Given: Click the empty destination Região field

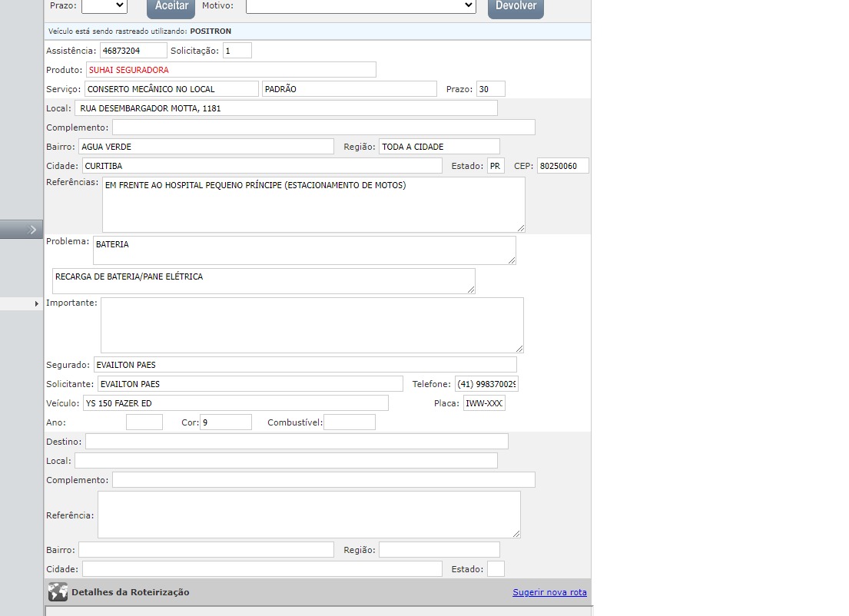Looking at the screenshot, I should (439, 550).
